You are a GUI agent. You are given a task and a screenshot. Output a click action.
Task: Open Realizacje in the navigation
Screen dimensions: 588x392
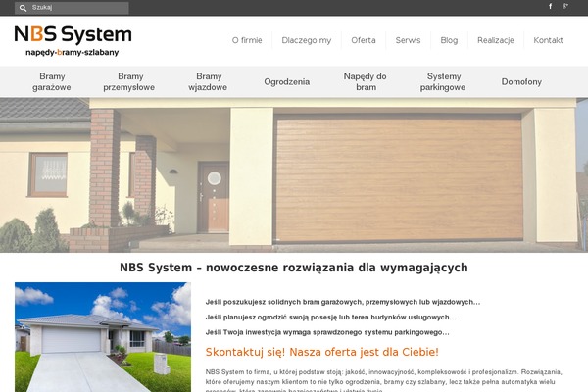pyautogui.click(x=495, y=40)
